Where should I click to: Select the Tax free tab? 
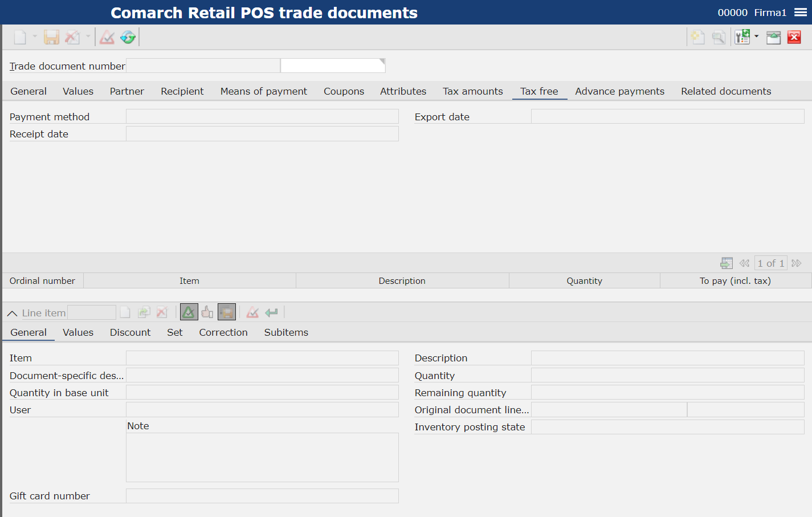click(539, 91)
